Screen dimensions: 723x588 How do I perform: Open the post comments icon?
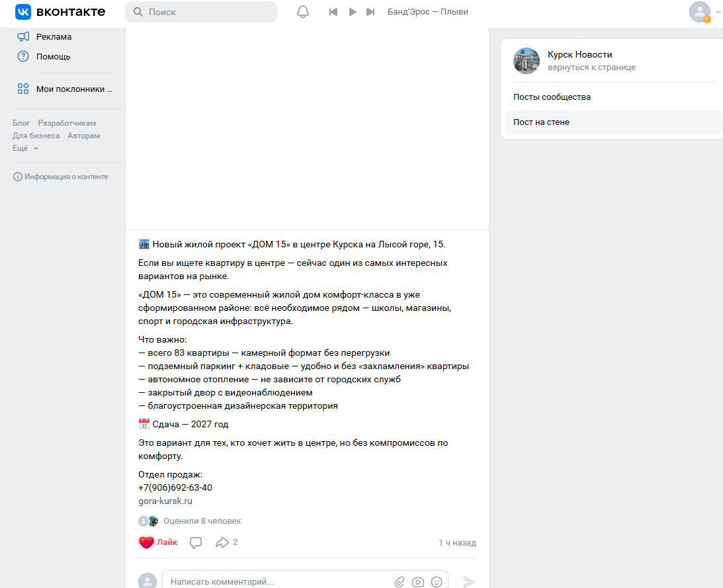click(x=196, y=542)
